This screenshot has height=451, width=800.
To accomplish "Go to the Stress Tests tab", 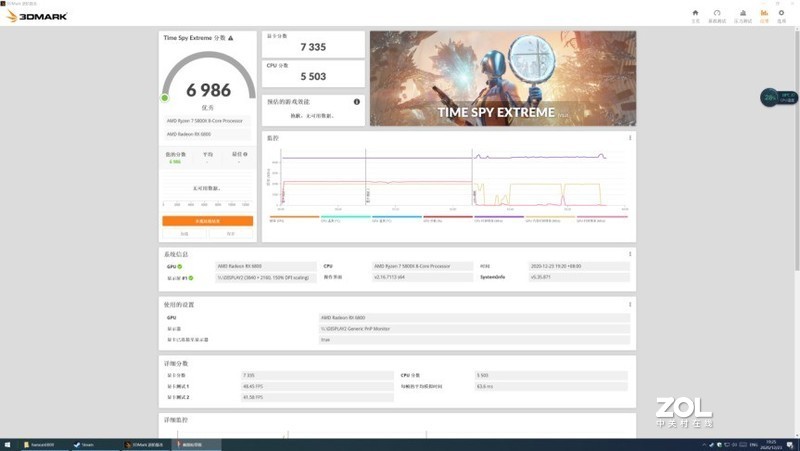I will (743, 16).
